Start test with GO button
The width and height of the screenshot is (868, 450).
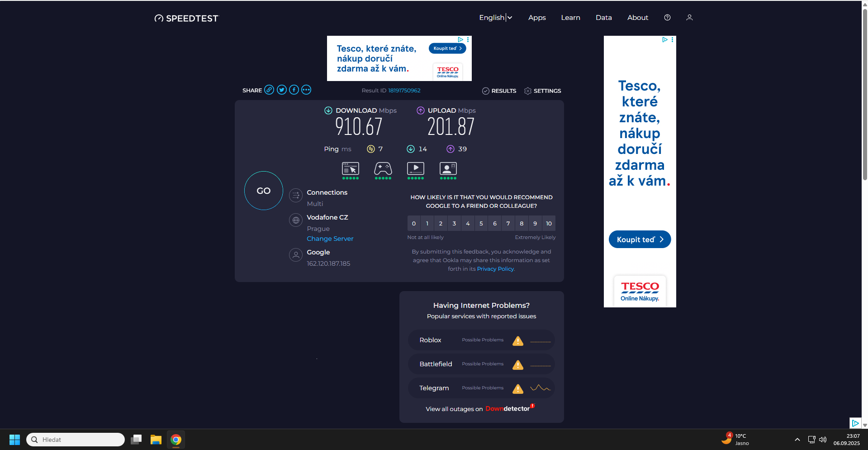[x=264, y=191]
